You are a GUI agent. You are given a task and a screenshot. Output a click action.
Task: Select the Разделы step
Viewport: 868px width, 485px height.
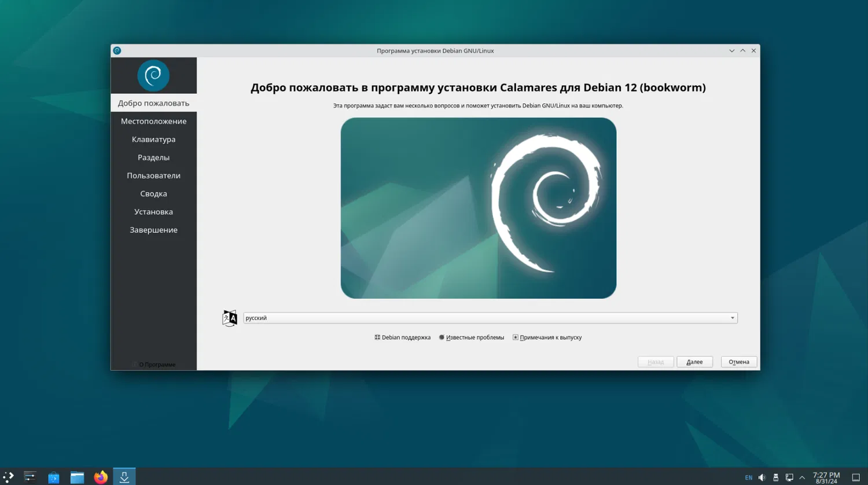click(153, 157)
